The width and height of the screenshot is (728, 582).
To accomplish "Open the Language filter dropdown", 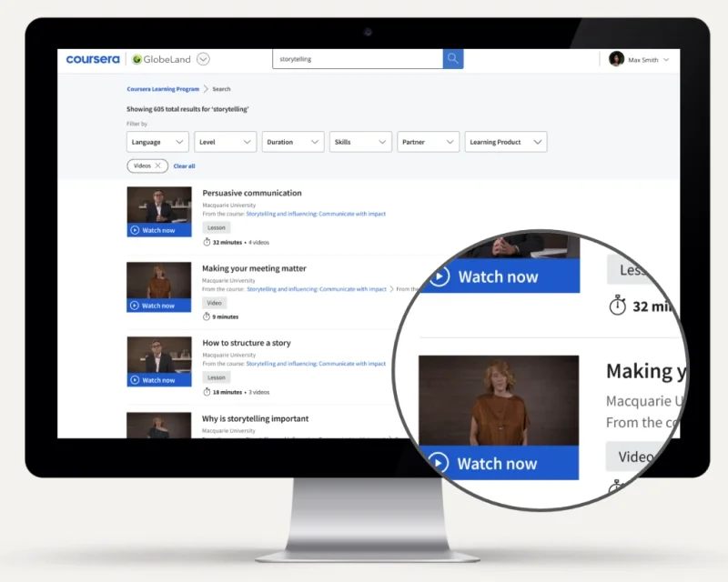I will point(157,142).
